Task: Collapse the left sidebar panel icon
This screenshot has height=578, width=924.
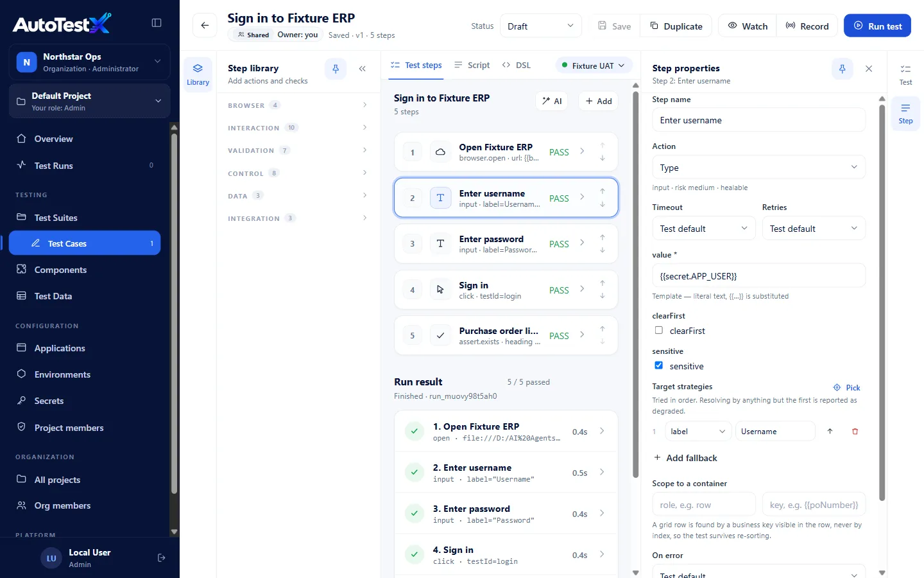Action: coord(157,22)
